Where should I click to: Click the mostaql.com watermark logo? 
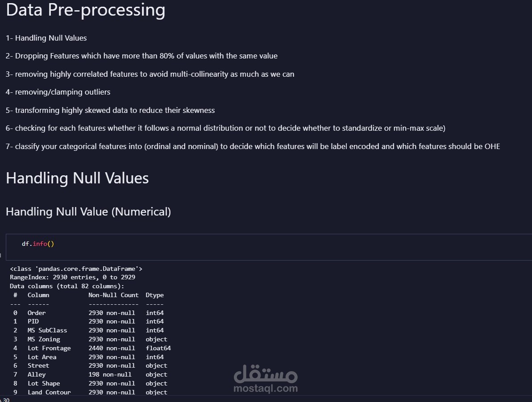[266, 379]
